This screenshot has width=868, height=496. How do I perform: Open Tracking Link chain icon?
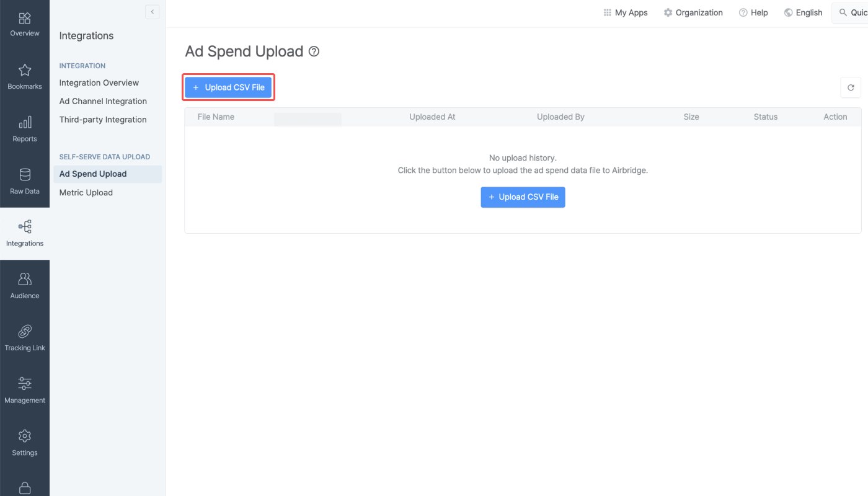tap(25, 331)
